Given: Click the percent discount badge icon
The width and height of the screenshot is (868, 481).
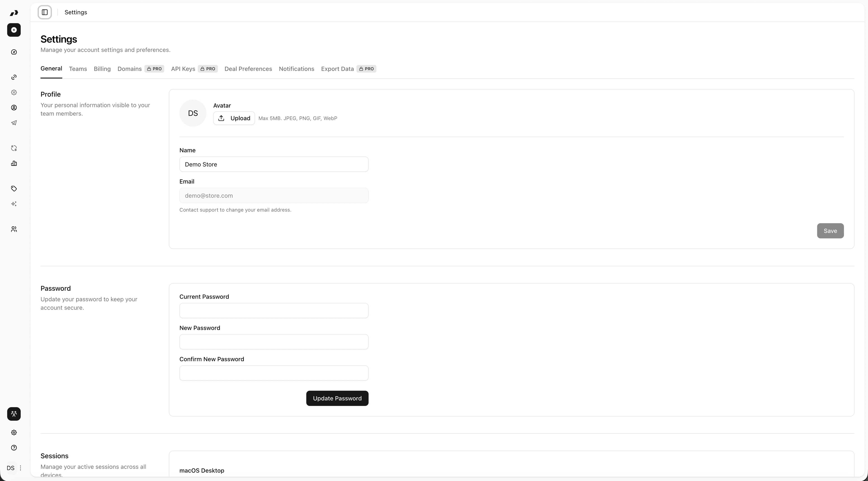Looking at the screenshot, I should tap(14, 92).
